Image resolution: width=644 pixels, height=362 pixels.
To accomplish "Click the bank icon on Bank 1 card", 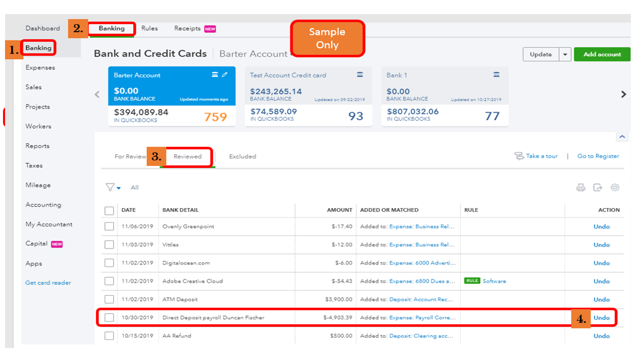I will point(497,74).
